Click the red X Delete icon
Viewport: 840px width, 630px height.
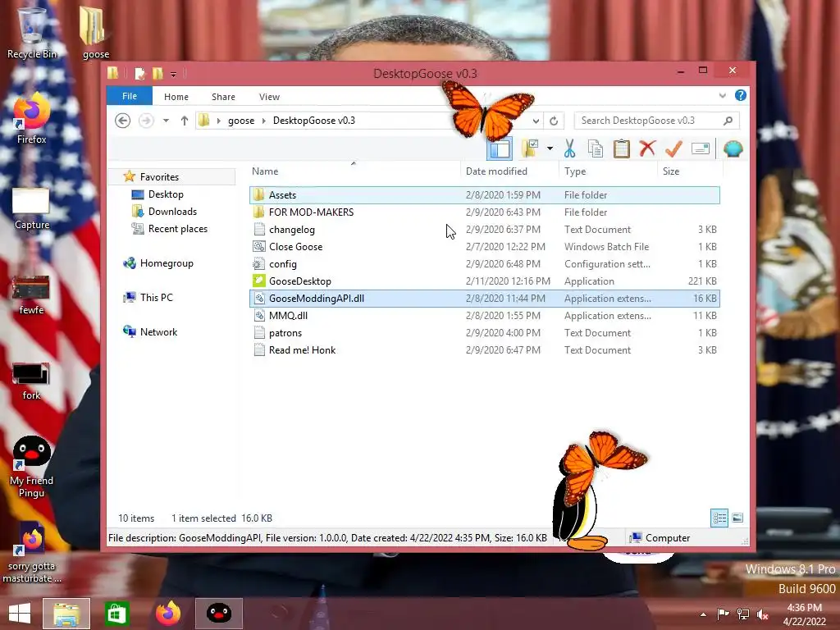[647, 148]
